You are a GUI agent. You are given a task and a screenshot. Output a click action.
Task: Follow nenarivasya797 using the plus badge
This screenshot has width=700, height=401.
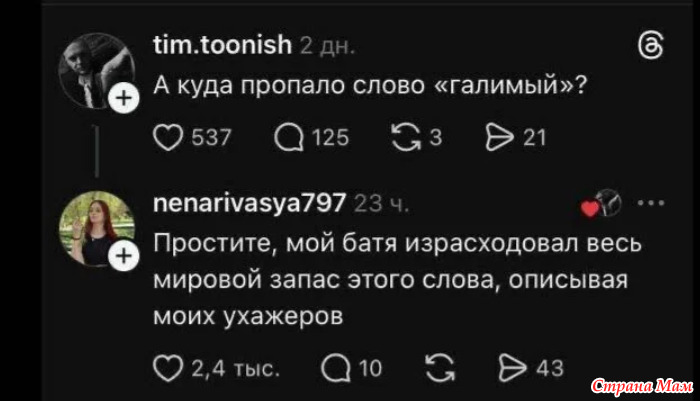122,257
